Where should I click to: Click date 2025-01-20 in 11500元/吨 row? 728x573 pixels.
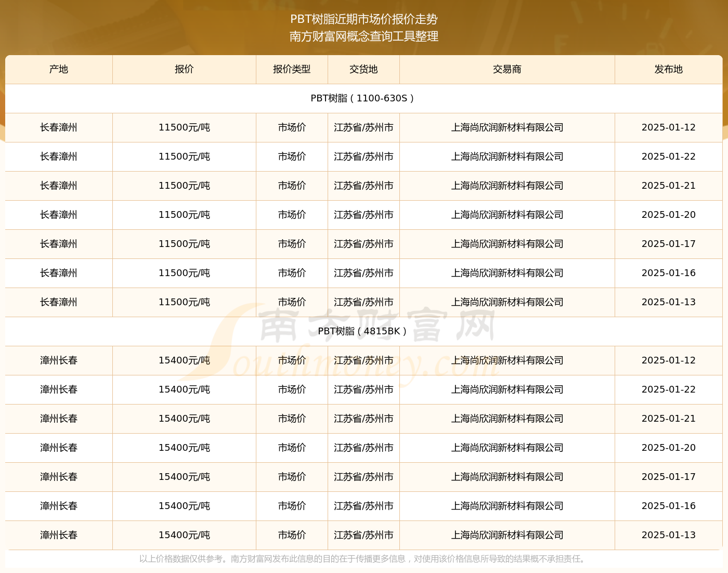[x=669, y=215]
